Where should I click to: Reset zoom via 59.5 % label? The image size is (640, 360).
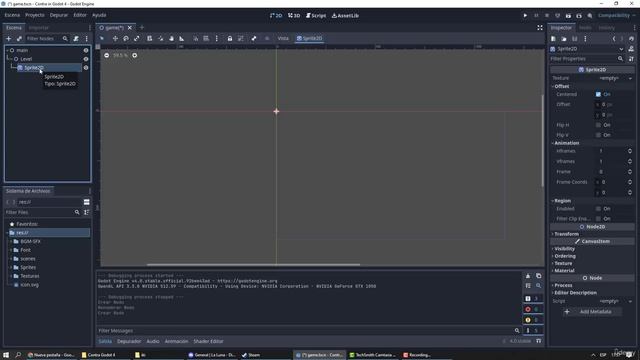120,55
